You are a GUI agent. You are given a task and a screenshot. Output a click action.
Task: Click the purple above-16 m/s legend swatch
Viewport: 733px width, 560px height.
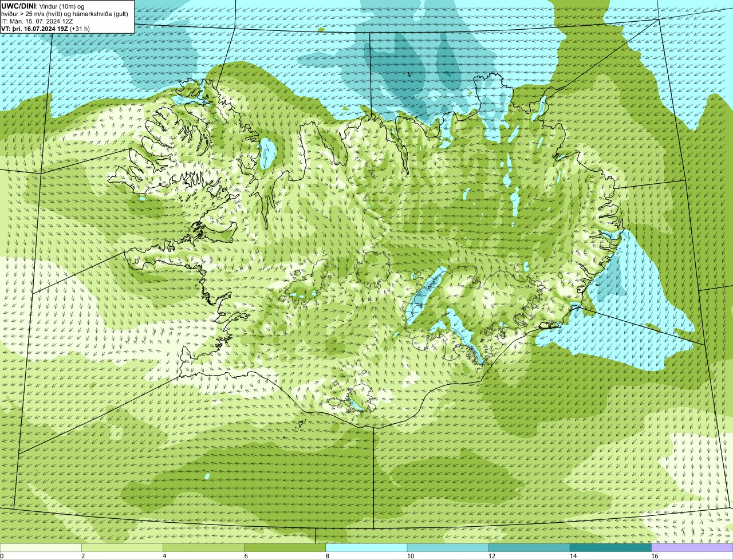click(x=692, y=548)
